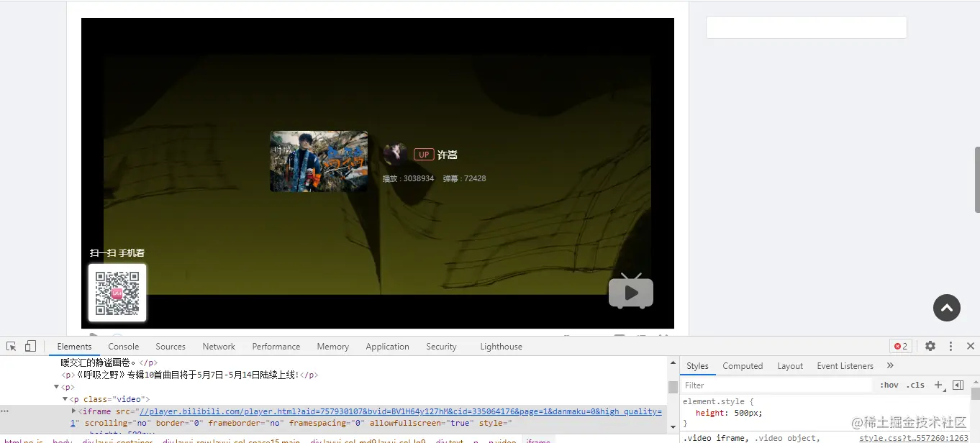This screenshot has height=443, width=980.
Task: Open the DevTools three-dot menu
Action: [x=950, y=346]
